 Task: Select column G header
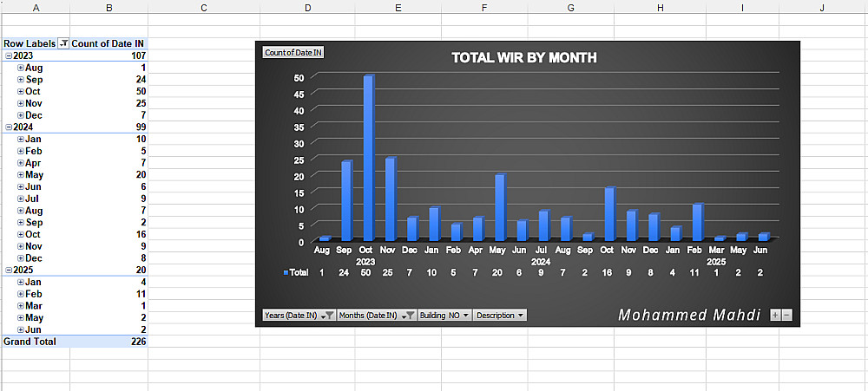coord(571,7)
